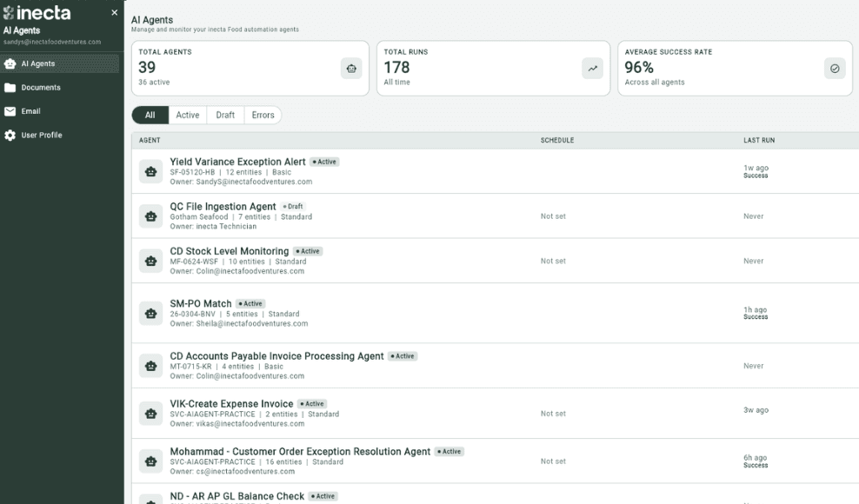The image size is (859, 504).
Task: Click the LAST RUN column header
Action: (759, 141)
